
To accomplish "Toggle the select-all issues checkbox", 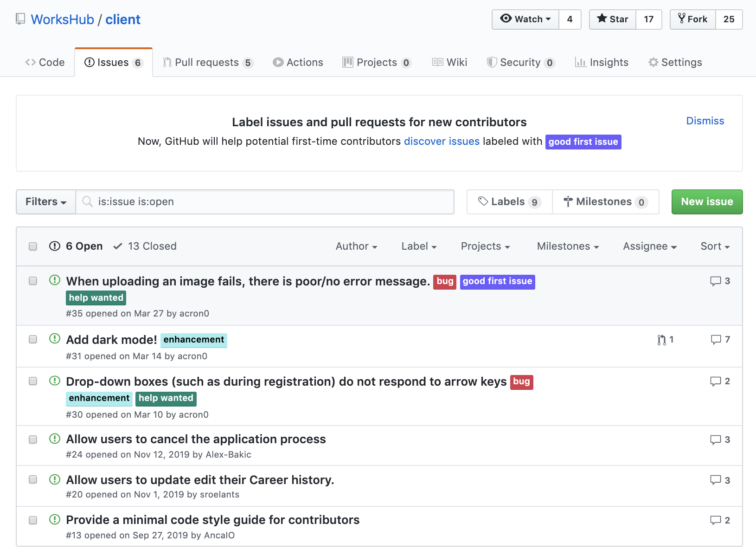I will (x=33, y=246).
